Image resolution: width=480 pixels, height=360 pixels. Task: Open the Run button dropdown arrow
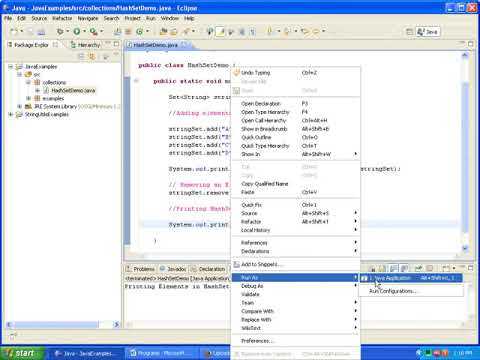tap(84, 31)
